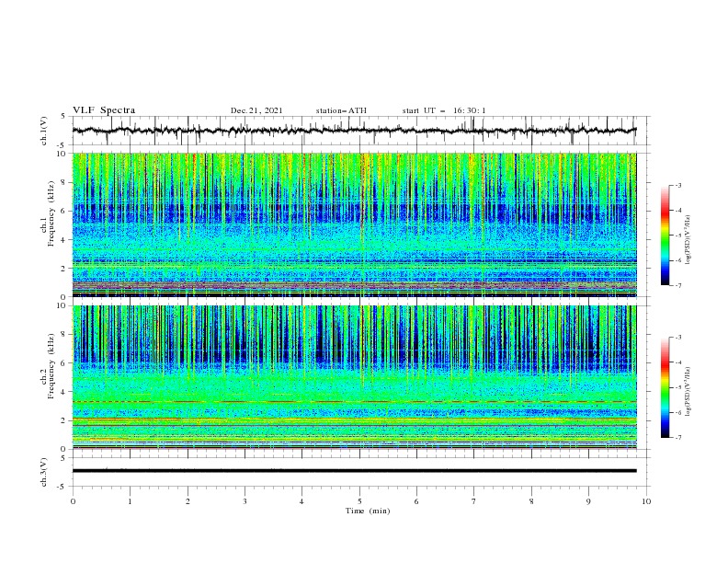Click the ch.2 spectrogram panel

click(354, 377)
